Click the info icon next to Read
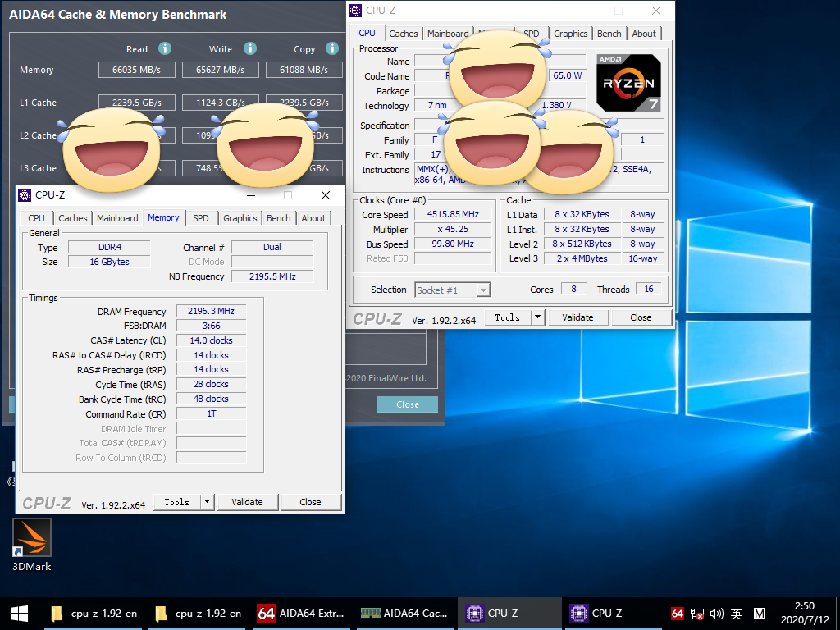Screen dimensions: 840x630 tap(165, 49)
